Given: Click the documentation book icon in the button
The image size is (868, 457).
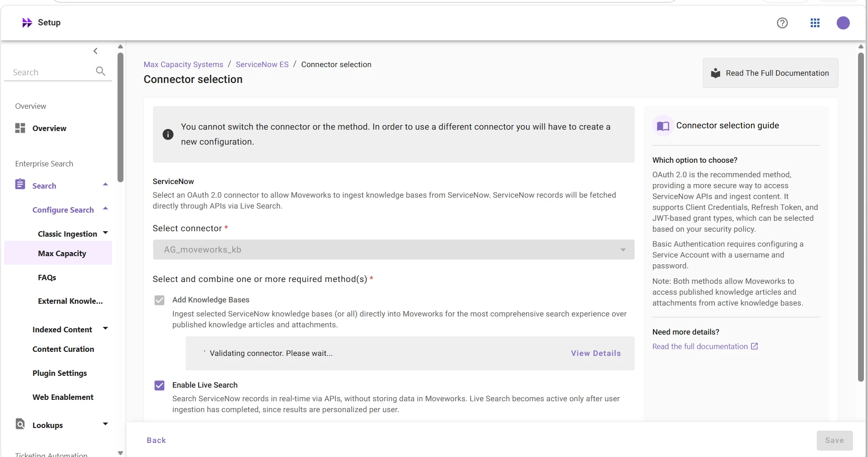Looking at the screenshot, I should (x=716, y=73).
